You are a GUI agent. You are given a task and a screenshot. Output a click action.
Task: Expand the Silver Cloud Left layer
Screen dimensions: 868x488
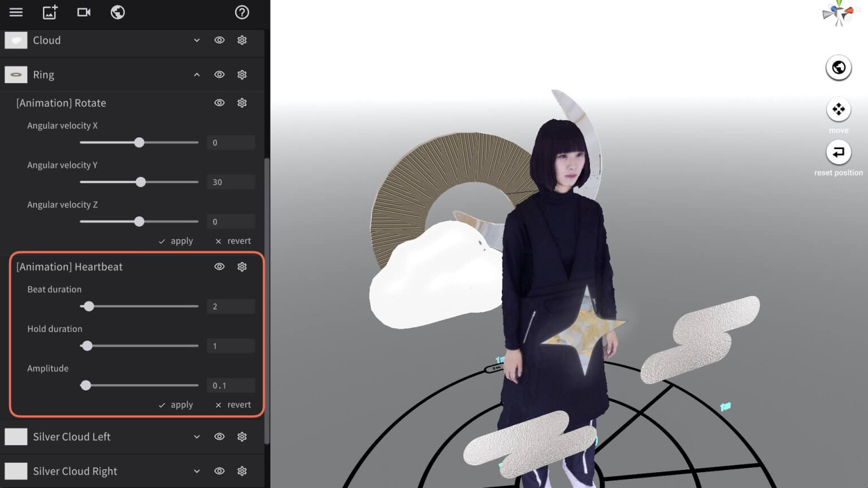[197, 437]
